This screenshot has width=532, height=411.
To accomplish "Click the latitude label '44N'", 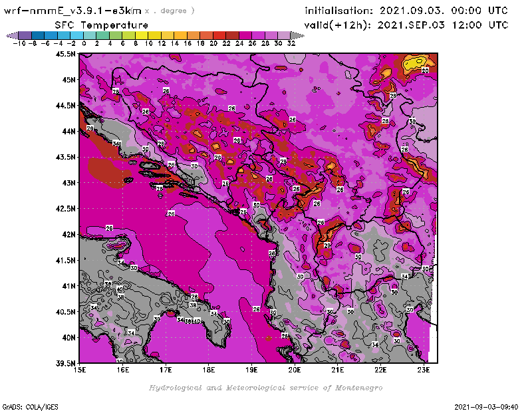I will [x=69, y=131].
